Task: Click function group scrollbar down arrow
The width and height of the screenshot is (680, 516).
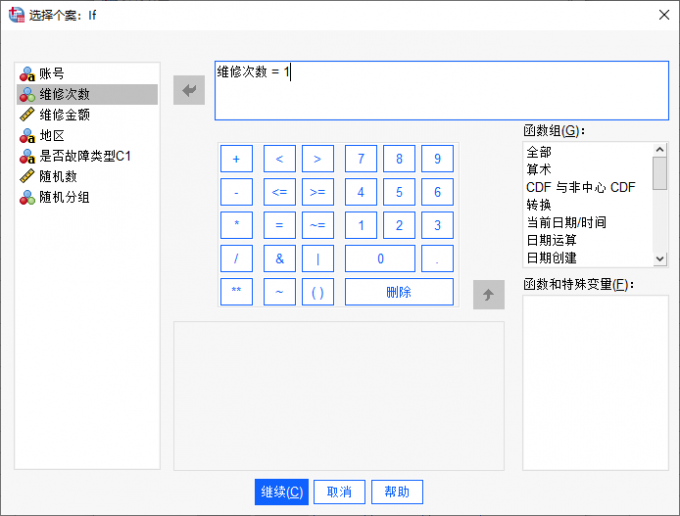Action: [660, 259]
